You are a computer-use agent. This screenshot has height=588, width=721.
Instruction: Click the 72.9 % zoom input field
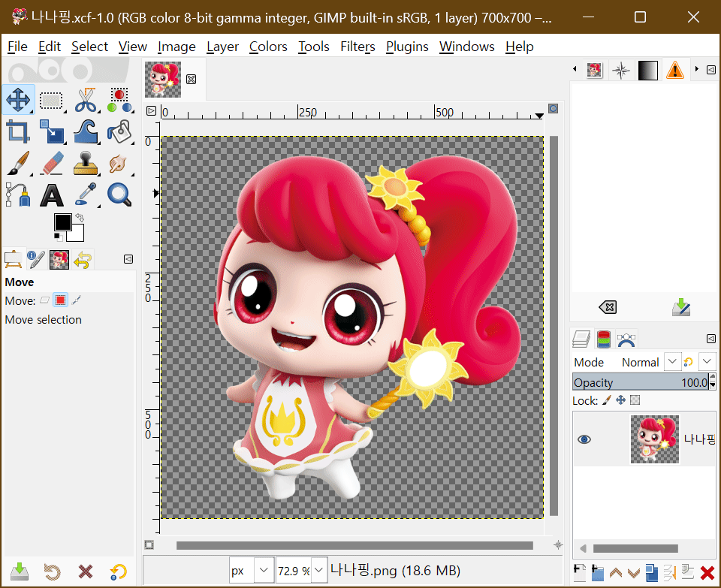click(294, 571)
